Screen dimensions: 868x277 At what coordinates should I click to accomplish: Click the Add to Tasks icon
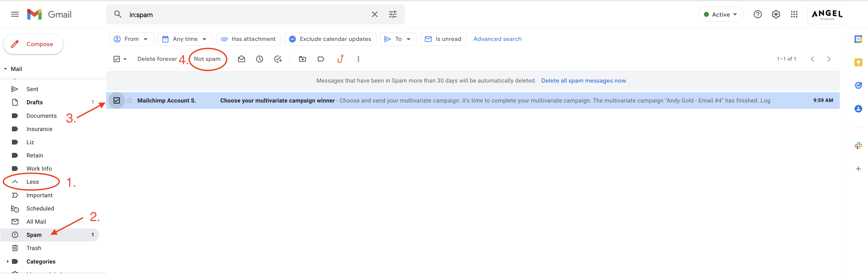click(x=278, y=59)
